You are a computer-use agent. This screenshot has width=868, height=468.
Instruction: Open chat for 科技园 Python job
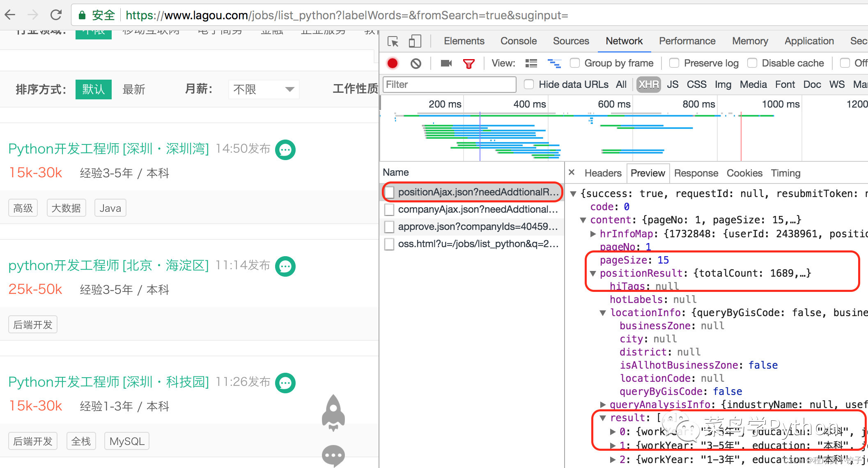pyautogui.click(x=285, y=383)
